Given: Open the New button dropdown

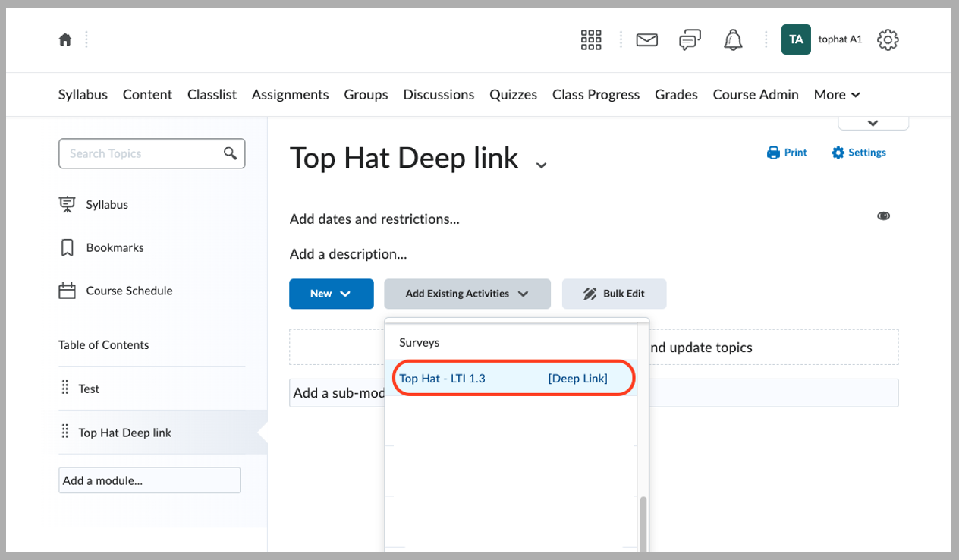Looking at the screenshot, I should point(331,294).
